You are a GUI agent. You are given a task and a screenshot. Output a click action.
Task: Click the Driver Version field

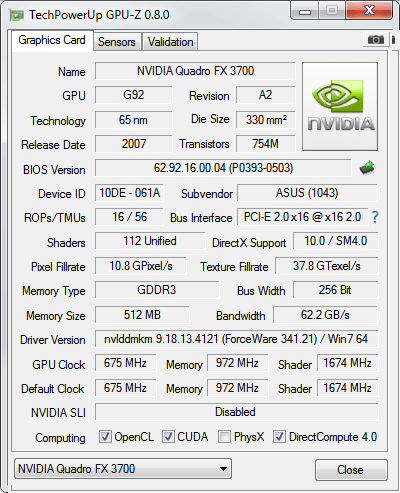point(236,339)
